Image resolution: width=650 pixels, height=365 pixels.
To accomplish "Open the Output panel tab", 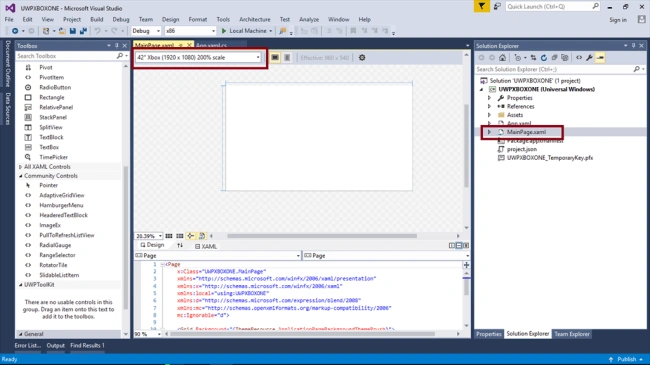I will coord(56,345).
